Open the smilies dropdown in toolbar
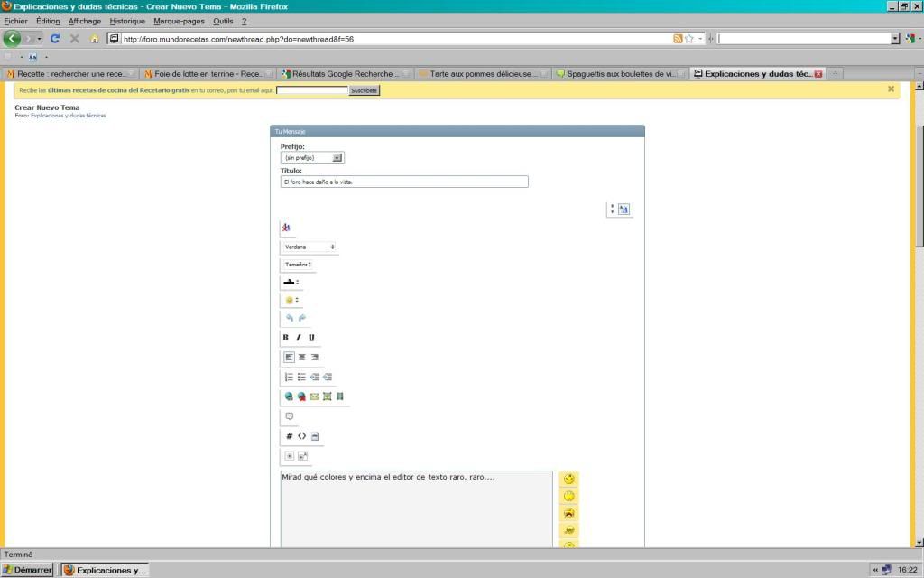This screenshot has width=924, height=578. tap(291, 300)
